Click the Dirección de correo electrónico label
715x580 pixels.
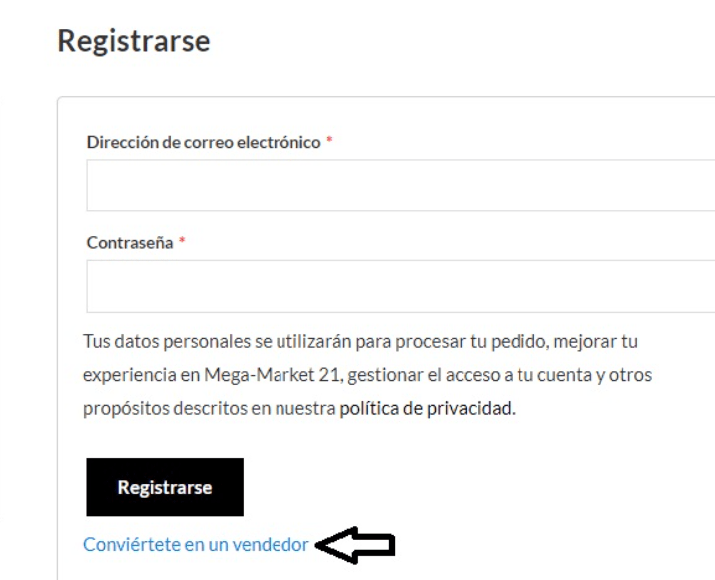tap(203, 143)
